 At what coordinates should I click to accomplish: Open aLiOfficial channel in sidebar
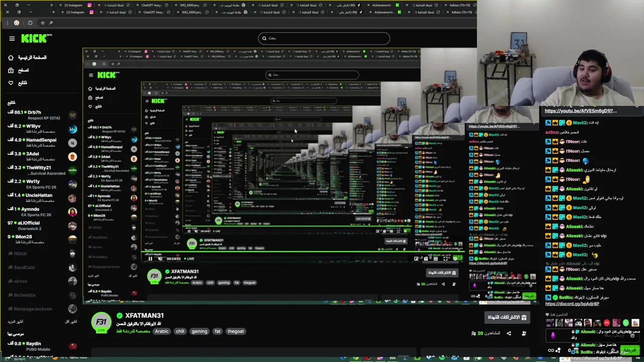pyautogui.click(x=42, y=225)
